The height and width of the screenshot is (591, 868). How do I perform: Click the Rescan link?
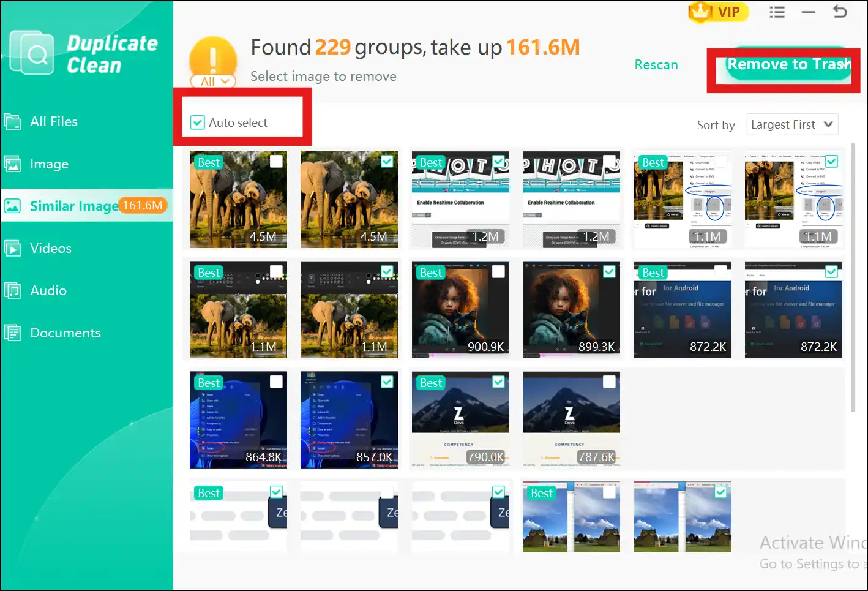coord(656,64)
